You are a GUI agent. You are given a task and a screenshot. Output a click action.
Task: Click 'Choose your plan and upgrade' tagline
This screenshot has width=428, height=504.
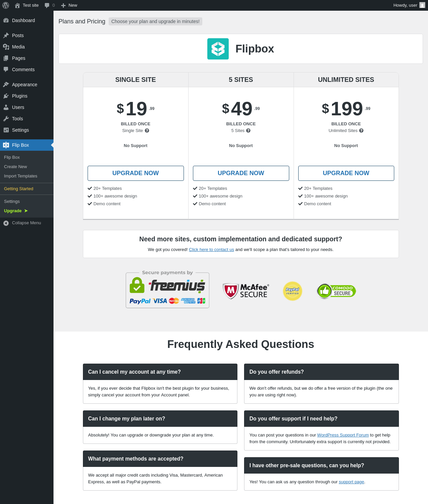coord(155,21)
